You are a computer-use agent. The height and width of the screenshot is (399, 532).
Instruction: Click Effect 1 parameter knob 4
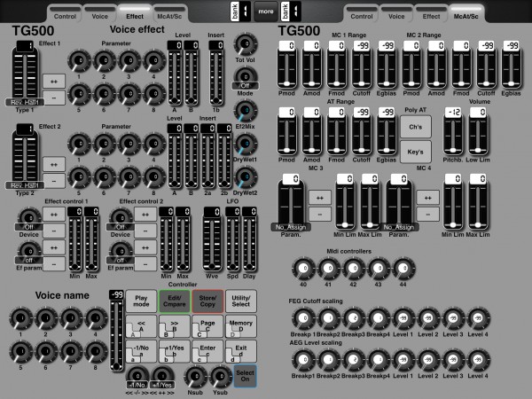coord(153,60)
